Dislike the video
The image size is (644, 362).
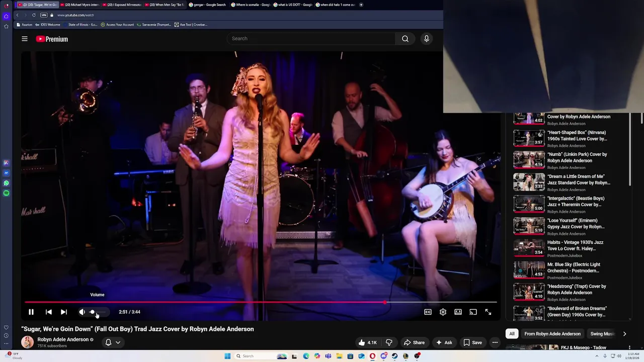(x=389, y=342)
